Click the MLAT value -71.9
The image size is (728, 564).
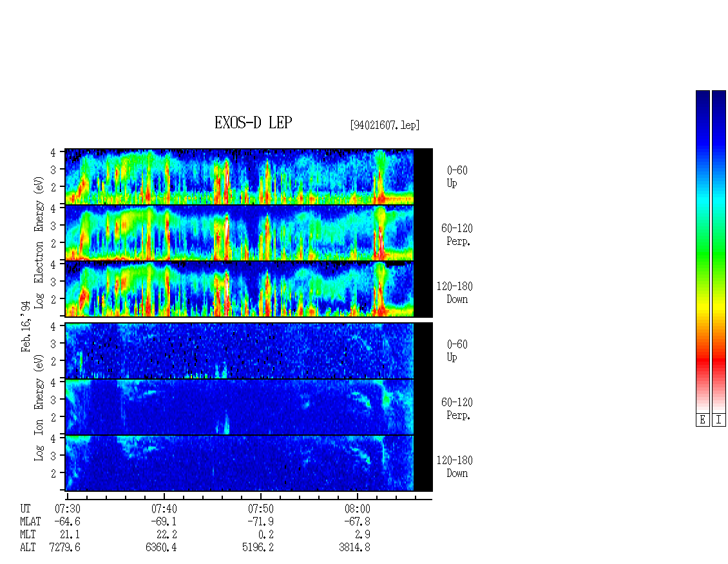click(260, 521)
